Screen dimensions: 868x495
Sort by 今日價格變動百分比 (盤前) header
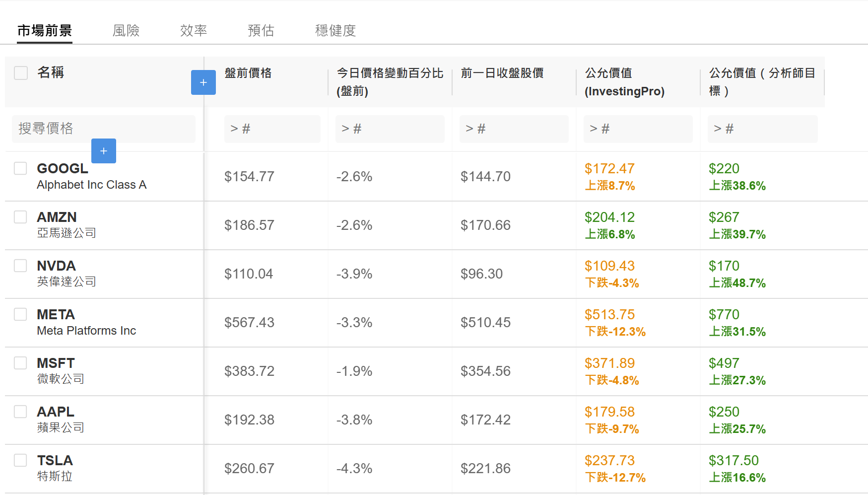coord(390,82)
